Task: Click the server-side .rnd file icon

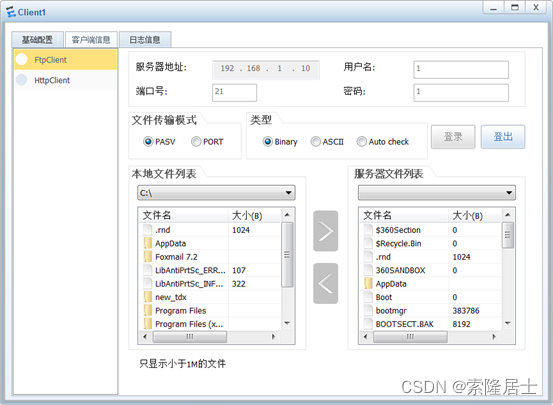Action: pos(368,256)
